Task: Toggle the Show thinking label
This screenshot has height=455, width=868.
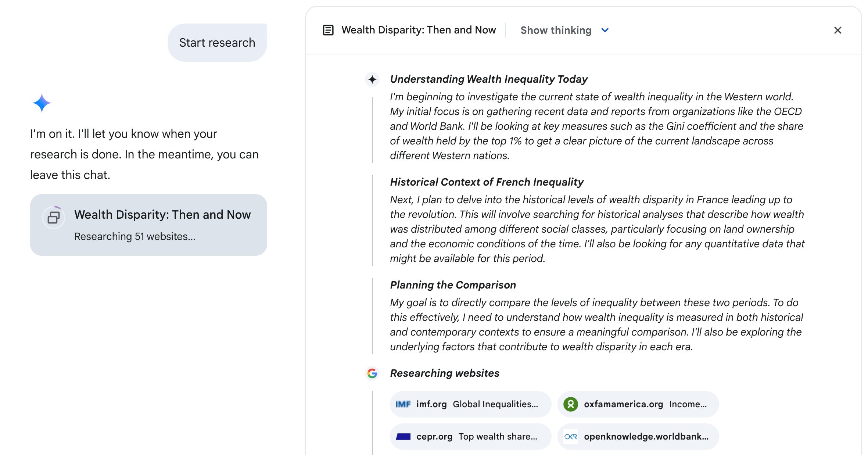Action: click(x=556, y=30)
